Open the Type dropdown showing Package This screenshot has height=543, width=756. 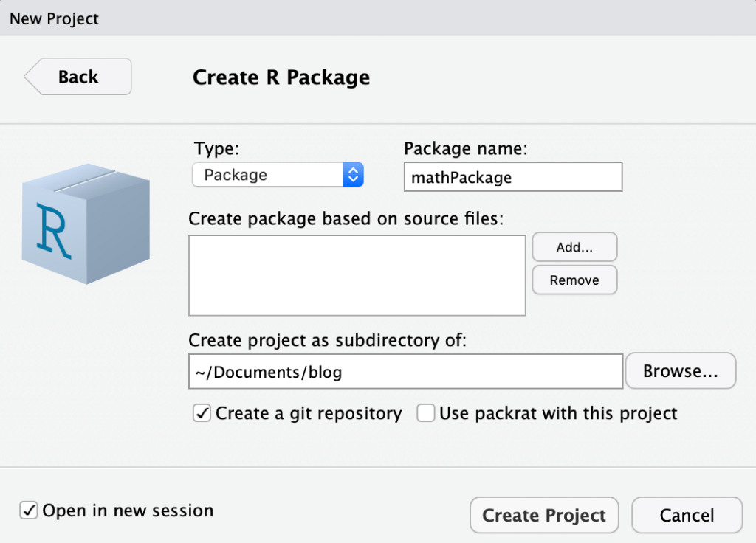click(278, 175)
